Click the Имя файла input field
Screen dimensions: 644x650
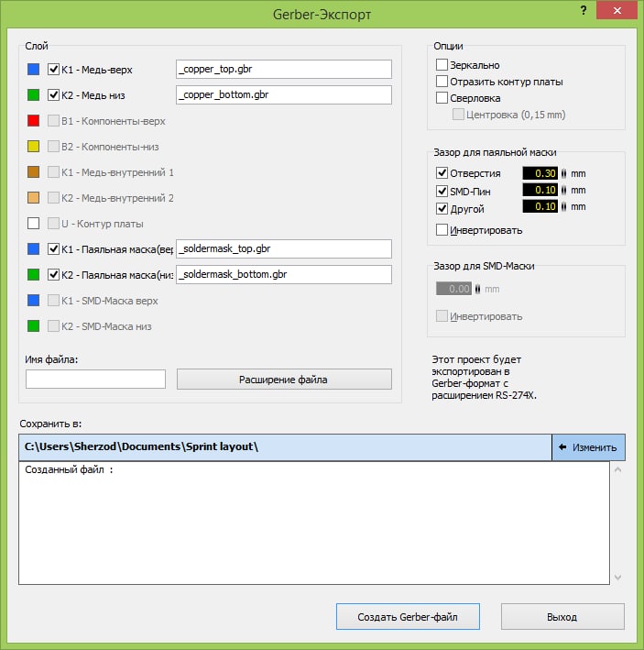(x=95, y=380)
